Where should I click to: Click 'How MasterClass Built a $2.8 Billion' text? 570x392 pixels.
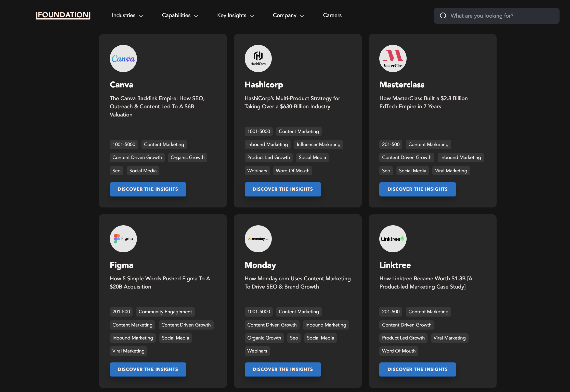click(x=423, y=102)
